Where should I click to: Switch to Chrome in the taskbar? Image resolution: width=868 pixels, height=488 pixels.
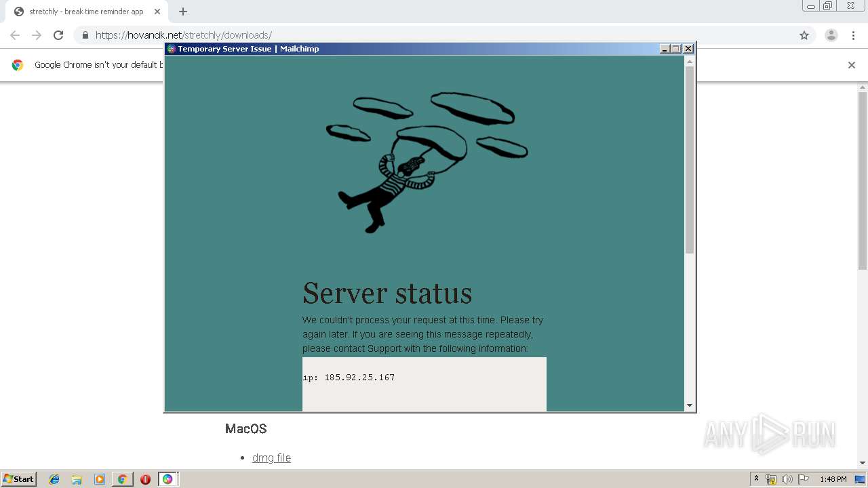pos(122,479)
